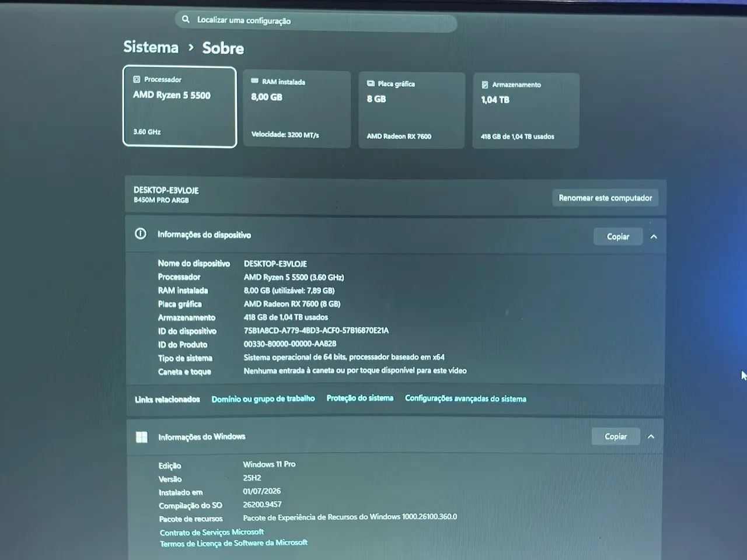Viewport: 747px width, 560px height.
Task: Focus the Localizar uma configuração search box
Action: point(316,20)
